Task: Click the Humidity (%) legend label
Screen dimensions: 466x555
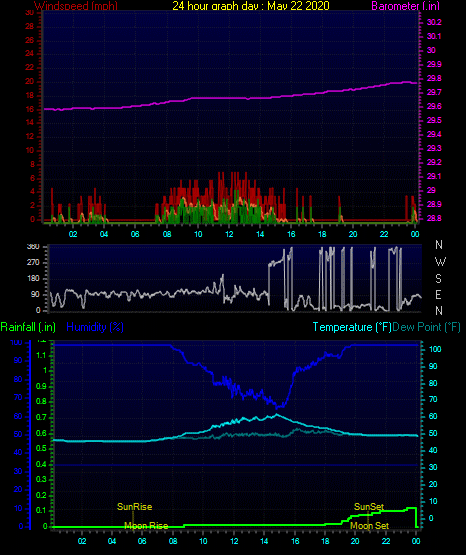Action: [x=95, y=327]
